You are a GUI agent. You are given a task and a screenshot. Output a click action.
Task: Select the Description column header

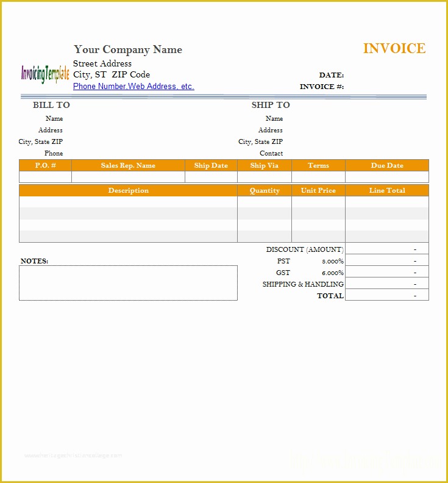(x=128, y=190)
